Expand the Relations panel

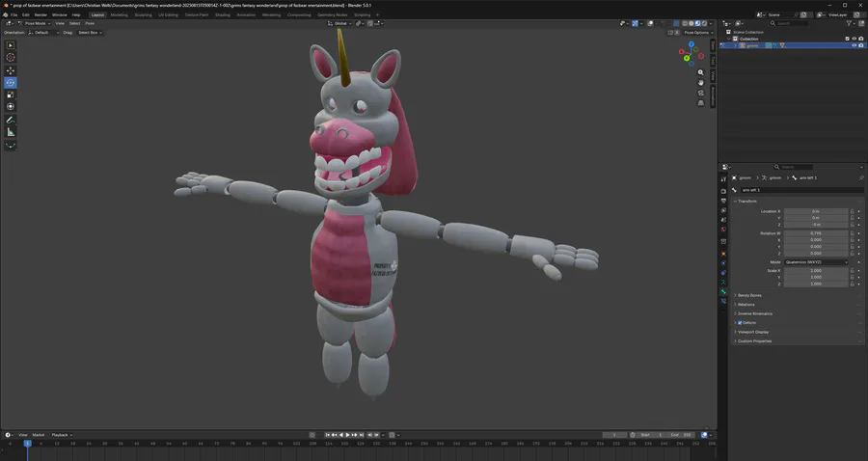(x=745, y=305)
